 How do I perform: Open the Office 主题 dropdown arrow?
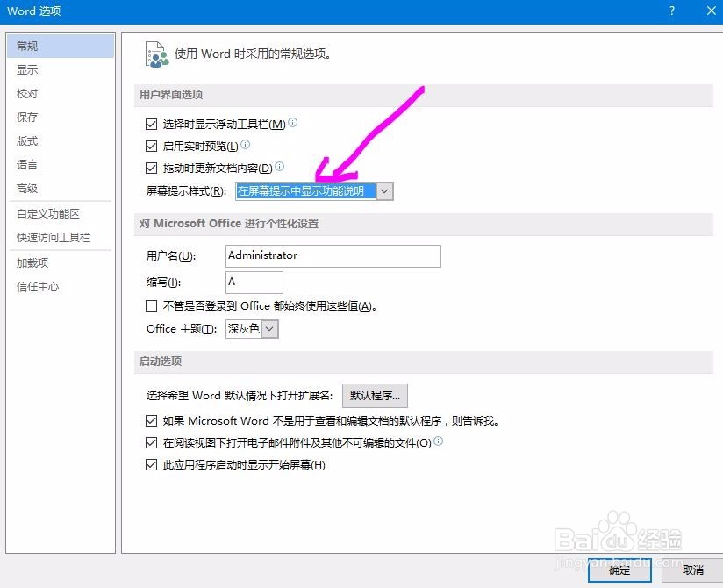[270, 329]
